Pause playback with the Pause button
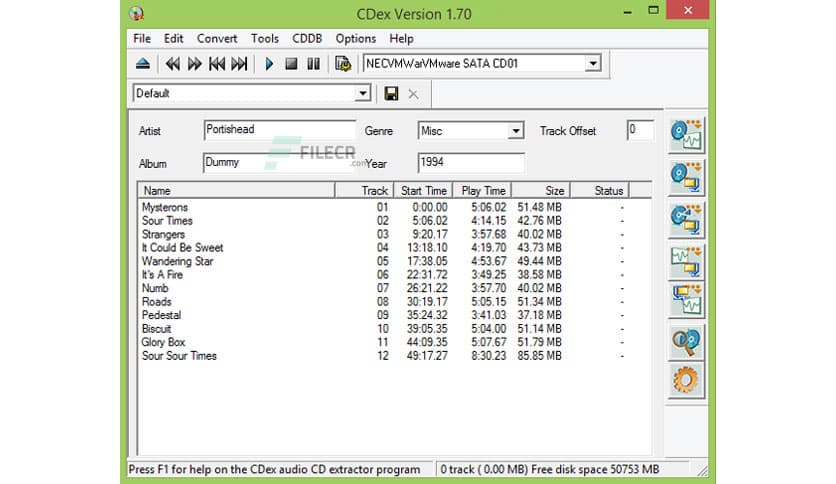836x484 pixels. pyautogui.click(x=314, y=64)
